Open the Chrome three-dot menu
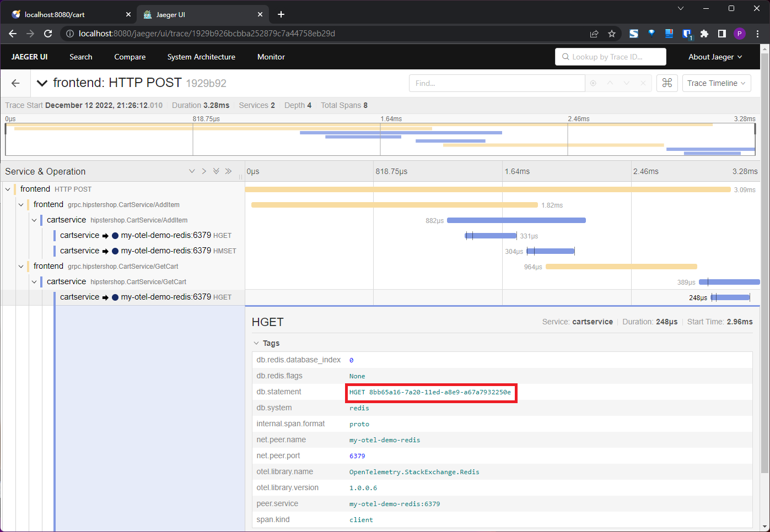The image size is (770, 532). click(x=758, y=34)
